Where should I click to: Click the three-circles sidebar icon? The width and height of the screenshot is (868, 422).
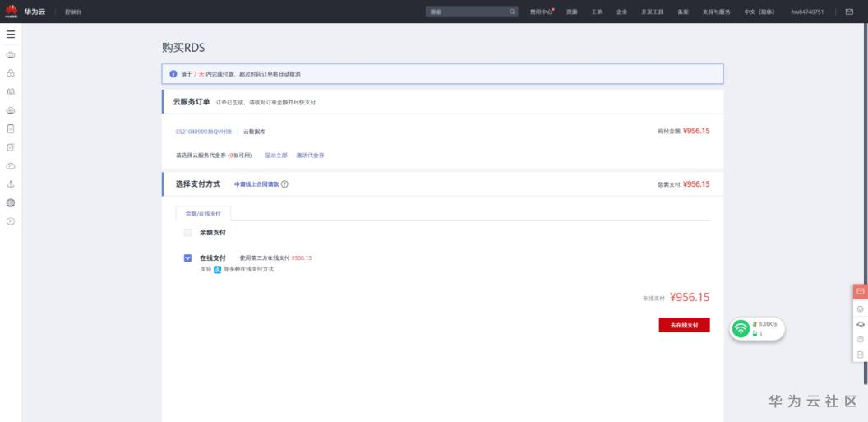point(11,73)
